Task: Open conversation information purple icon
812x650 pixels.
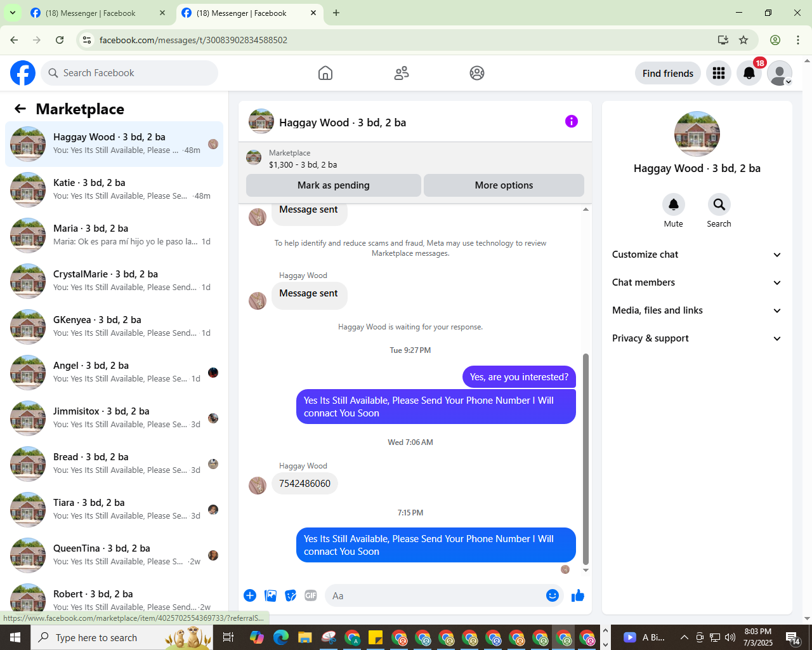Action: pos(572,121)
